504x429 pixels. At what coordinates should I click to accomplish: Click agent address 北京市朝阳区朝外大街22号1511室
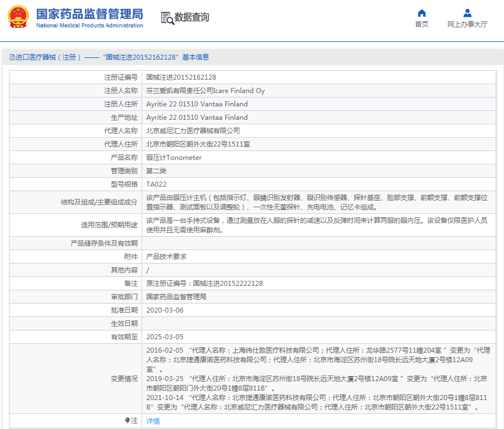pos(198,144)
